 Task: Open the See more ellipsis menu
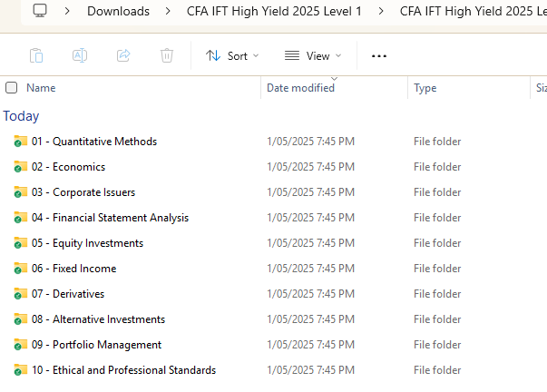pyautogui.click(x=379, y=55)
